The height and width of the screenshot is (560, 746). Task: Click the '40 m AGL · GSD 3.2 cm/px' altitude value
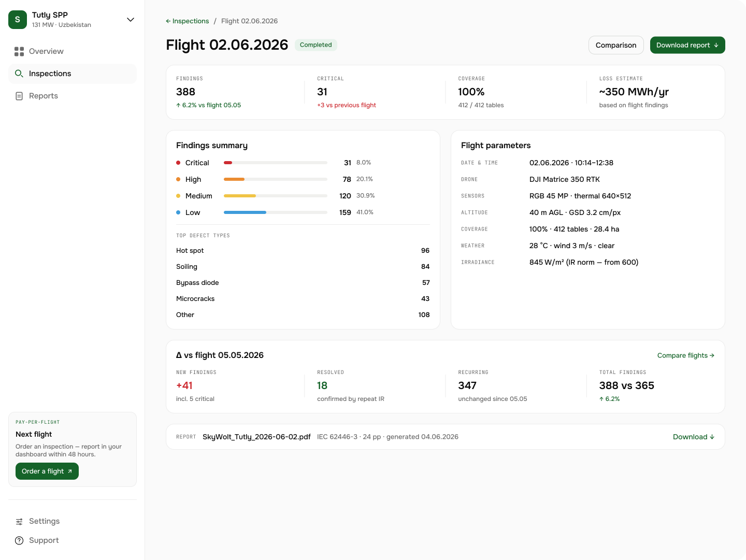point(575,212)
